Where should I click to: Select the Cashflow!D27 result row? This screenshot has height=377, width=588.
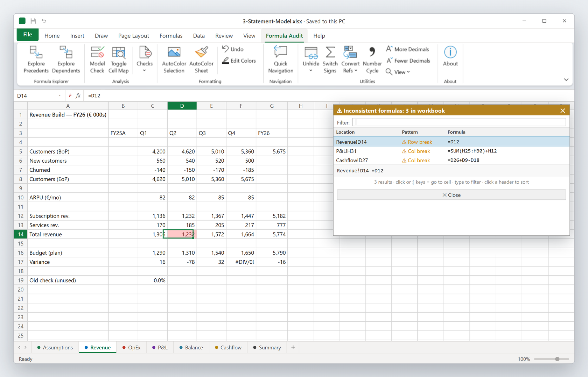451,160
